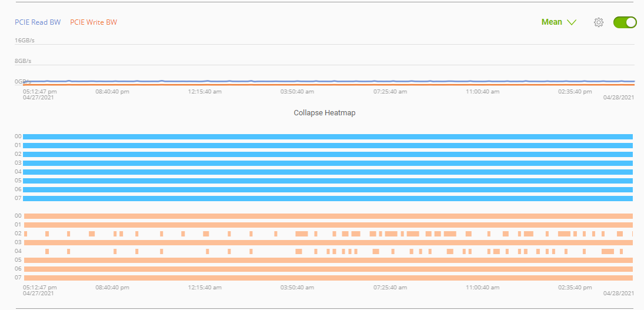
Task: Hide the PCIE Read BW series
Action: pos(38,22)
